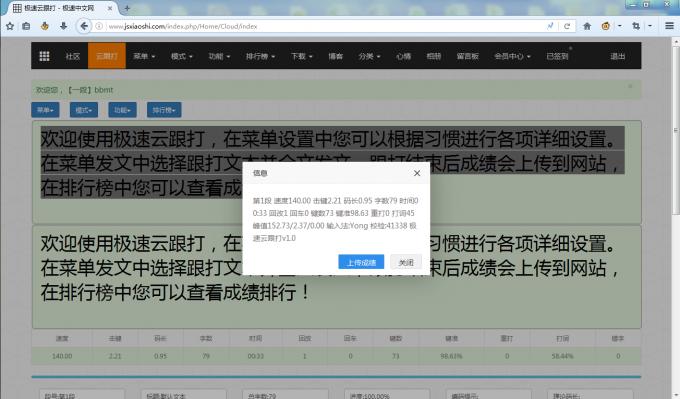Screen dimensions: 680x399
Task: Open the clipboard bookmarks list icon
Action: point(26,26)
